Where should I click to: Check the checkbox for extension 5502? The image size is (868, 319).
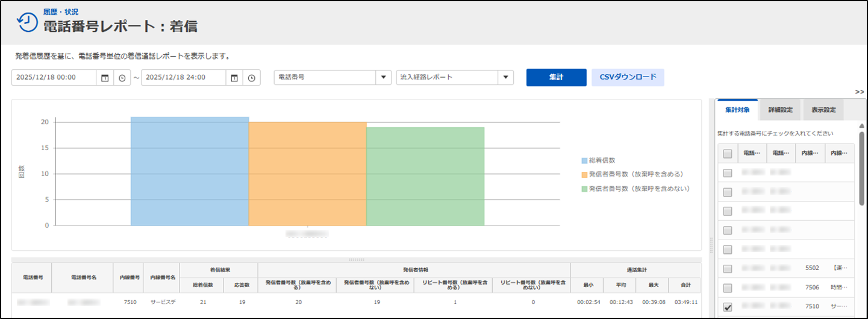(728, 269)
